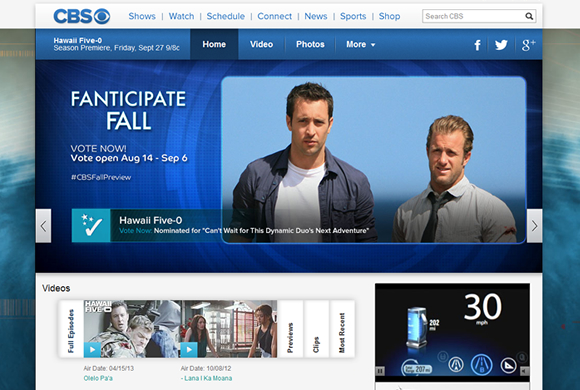Click the battery gauge graphic in ad
Viewport: 580px width, 390px height.
[x=417, y=327]
